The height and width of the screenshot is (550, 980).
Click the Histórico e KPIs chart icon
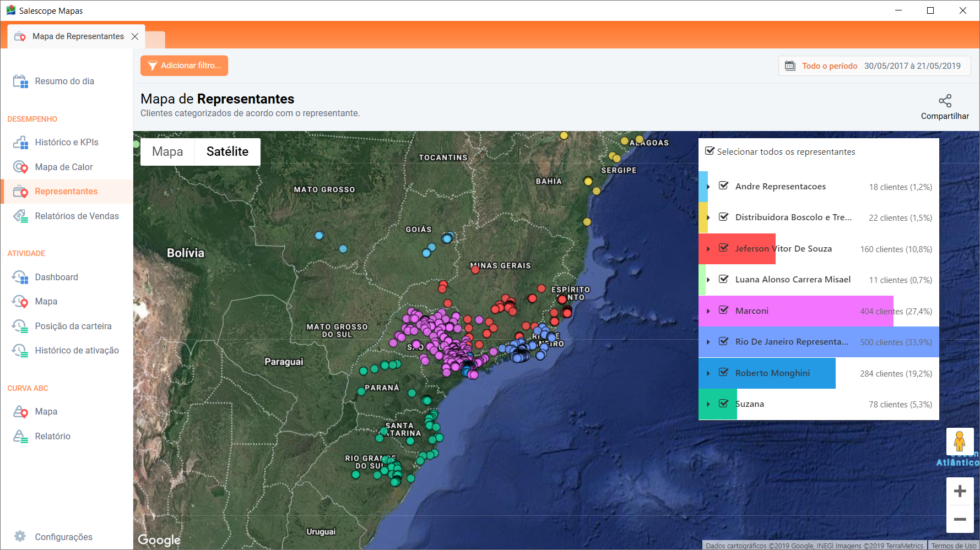pos(20,143)
